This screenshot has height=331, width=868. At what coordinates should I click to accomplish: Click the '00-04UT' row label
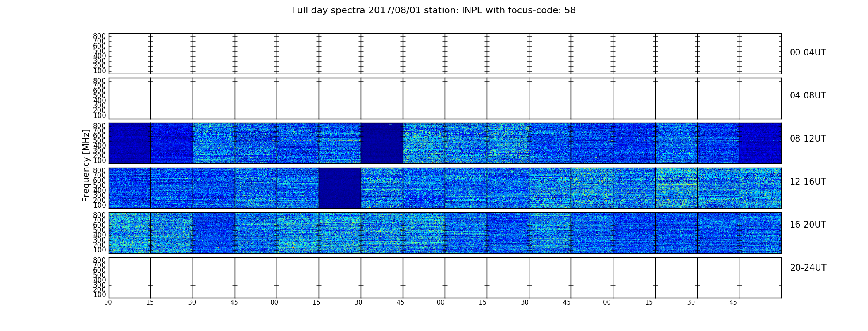coord(808,53)
